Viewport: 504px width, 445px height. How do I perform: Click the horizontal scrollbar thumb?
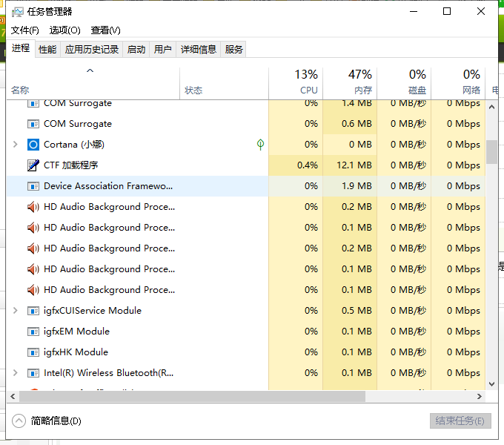192,397
